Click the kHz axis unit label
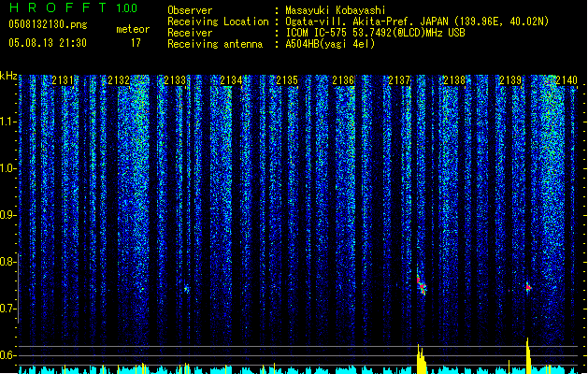This screenshot has width=588, height=374. (x=8, y=76)
